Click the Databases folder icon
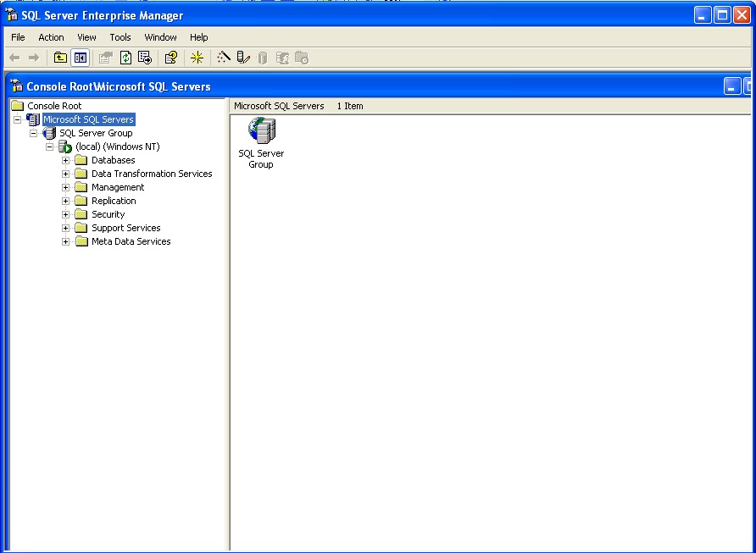 pyautogui.click(x=81, y=160)
